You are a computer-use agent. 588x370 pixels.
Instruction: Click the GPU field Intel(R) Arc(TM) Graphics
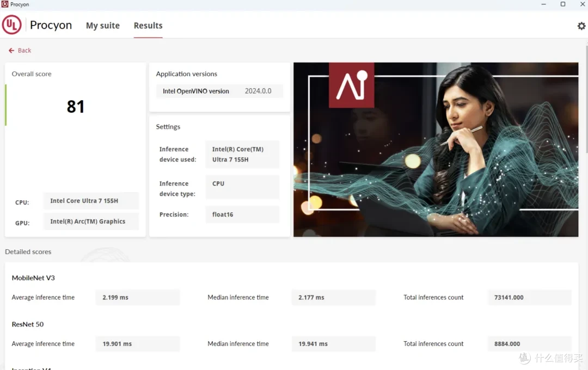91,221
